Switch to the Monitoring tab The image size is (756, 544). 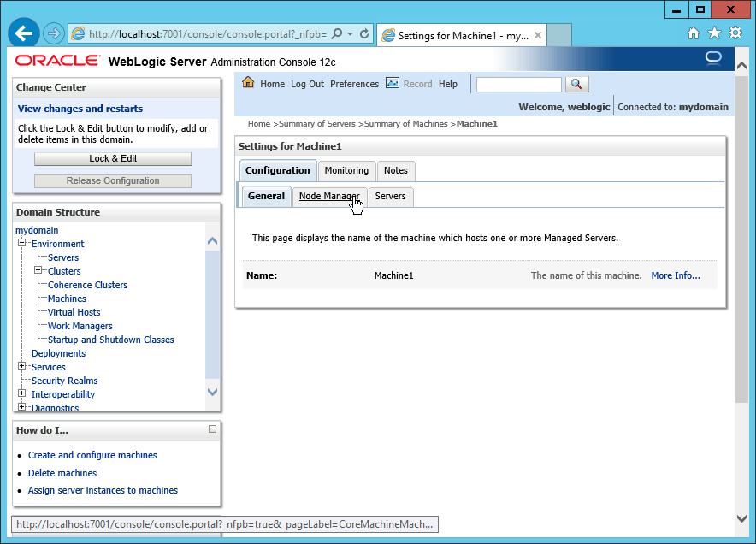346,170
